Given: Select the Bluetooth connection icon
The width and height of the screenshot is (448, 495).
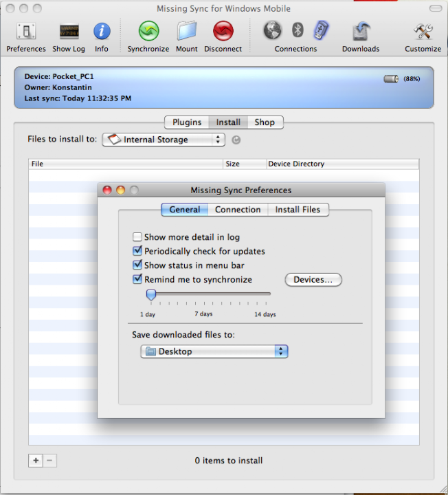Looking at the screenshot, I should (x=298, y=30).
